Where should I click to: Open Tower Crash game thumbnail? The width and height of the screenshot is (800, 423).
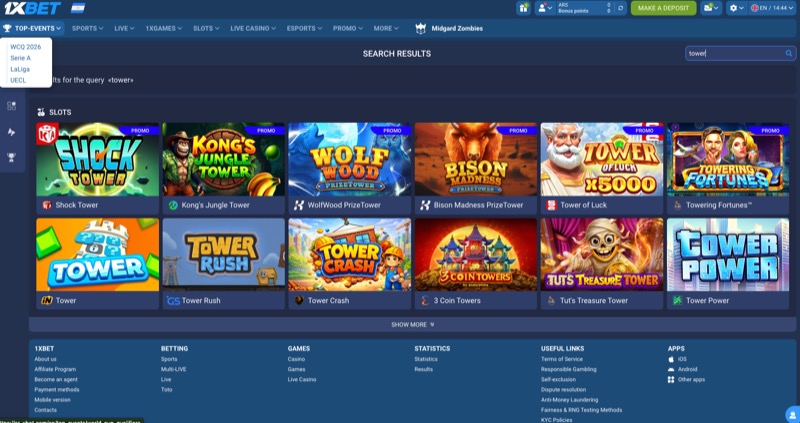pyautogui.click(x=349, y=255)
